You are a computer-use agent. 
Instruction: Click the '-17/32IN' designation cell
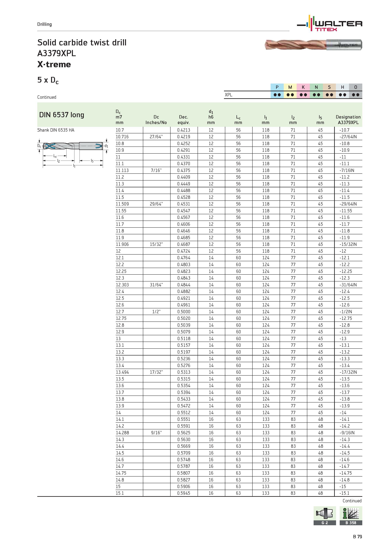point(348,372)
